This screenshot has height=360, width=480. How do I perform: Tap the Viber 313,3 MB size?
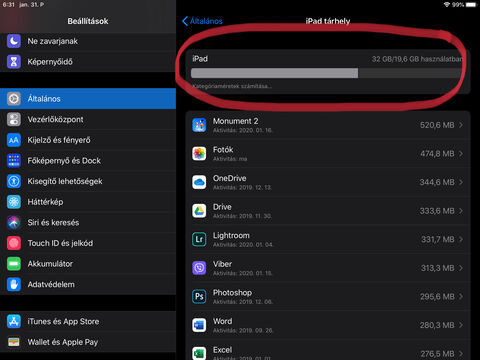coord(438,268)
